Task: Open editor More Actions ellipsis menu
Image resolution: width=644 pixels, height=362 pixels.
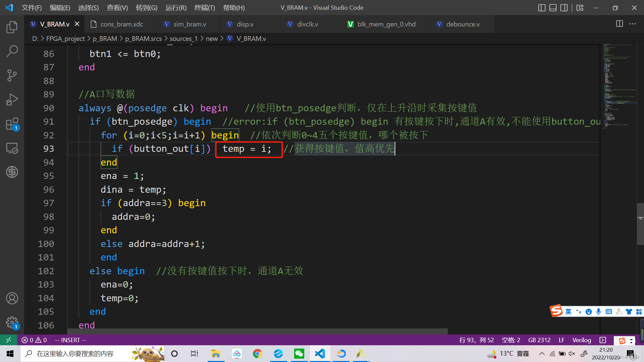Action: pyautogui.click(x=632, y=24)
